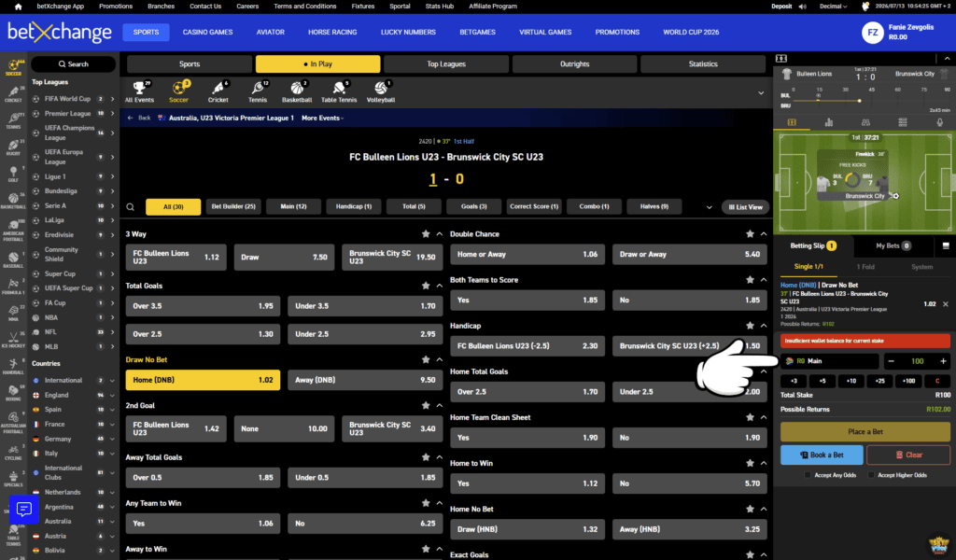
Task: Open the R0 Main wallet selector
Action: [830, 361]
